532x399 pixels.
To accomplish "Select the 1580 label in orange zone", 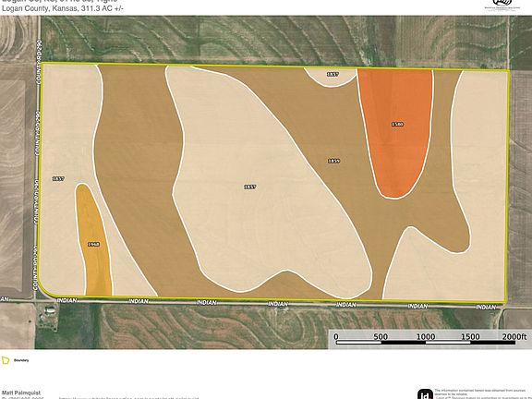I will click(397, 124).
